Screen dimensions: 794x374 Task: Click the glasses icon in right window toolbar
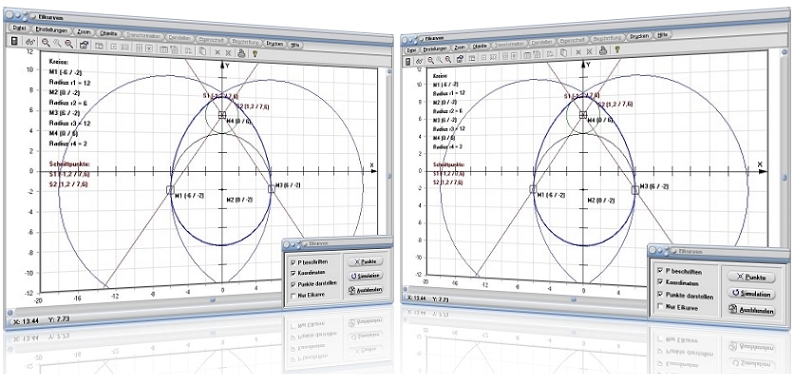420,61
